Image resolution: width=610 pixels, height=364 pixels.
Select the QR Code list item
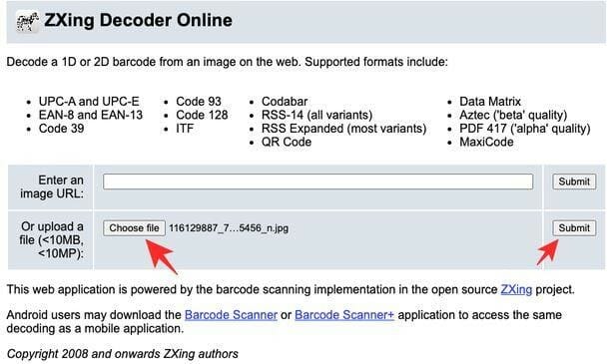(x=287, y=143)
